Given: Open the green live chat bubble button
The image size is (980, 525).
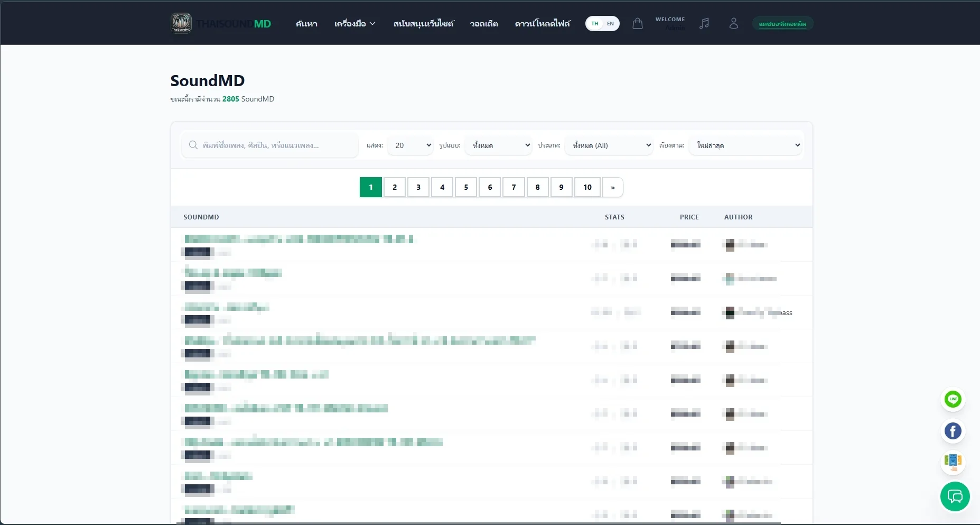Looking at the screenshot, I should [x=955, y=496].
